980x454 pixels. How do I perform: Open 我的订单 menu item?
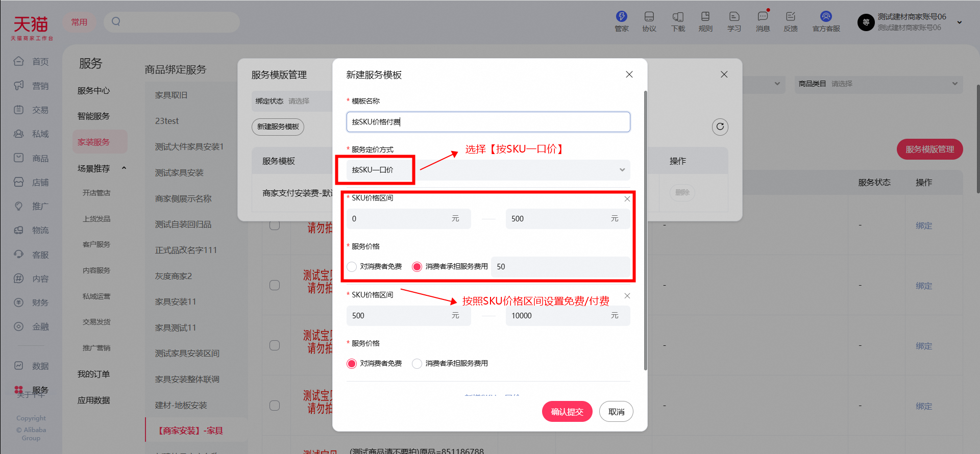click(x=93, y=374)
